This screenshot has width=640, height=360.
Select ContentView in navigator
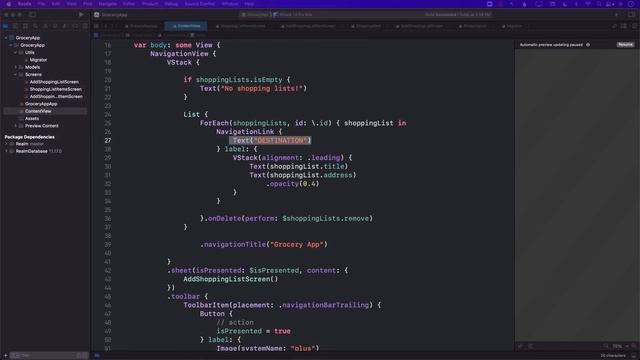pos(45,111)
